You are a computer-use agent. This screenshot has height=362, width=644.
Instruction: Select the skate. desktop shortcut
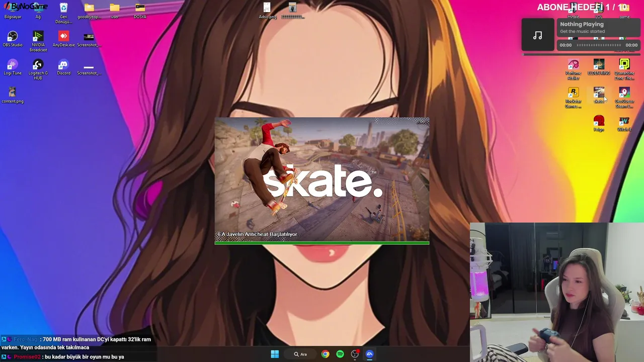tap(599, 95)
